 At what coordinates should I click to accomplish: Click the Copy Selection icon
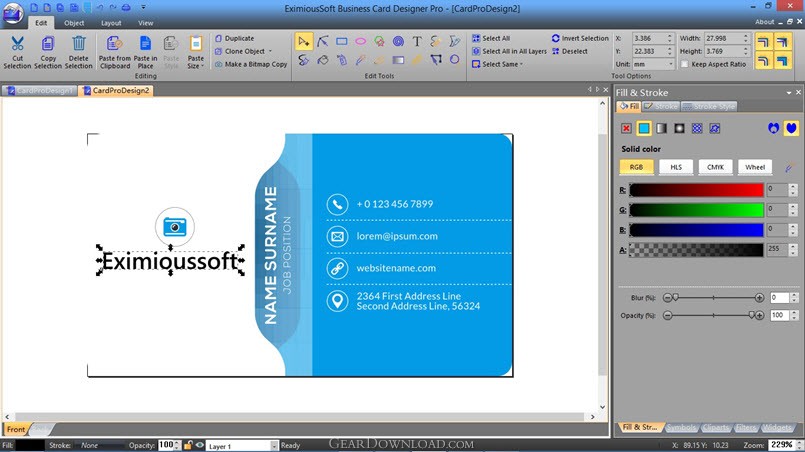(48, 43)
